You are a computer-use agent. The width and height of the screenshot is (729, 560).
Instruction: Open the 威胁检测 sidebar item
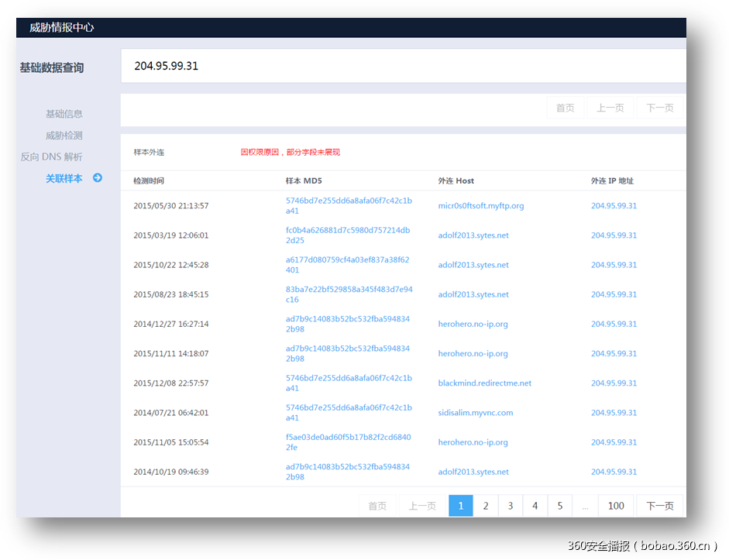[x=64, y=136]
